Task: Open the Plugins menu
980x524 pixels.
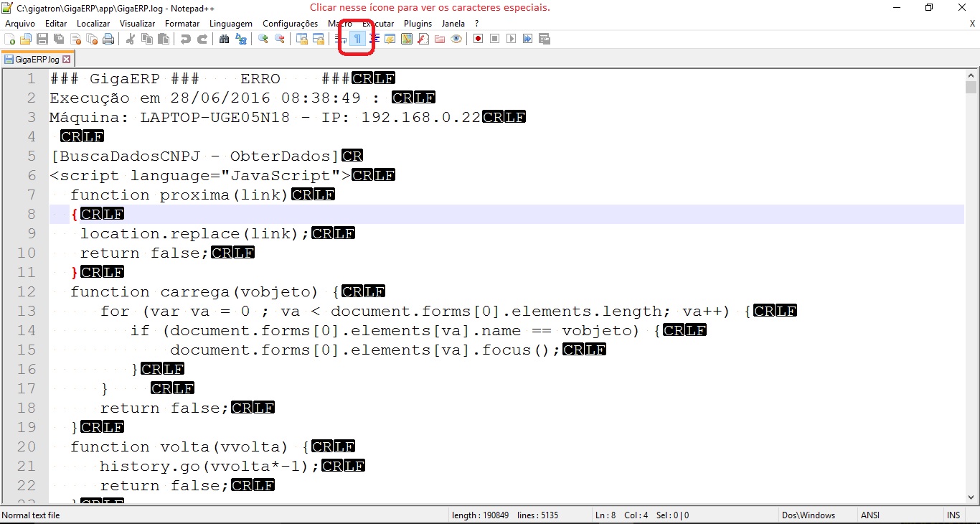Action: 418,24
